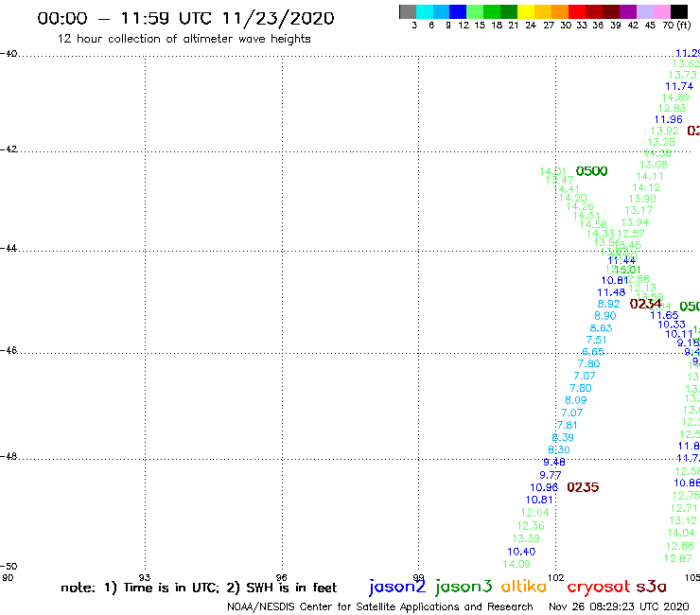Viewport: 700px width, 615px height.
Task: Click the NOAA/NESDIS credit line
Action: click(x=380, y=606)
